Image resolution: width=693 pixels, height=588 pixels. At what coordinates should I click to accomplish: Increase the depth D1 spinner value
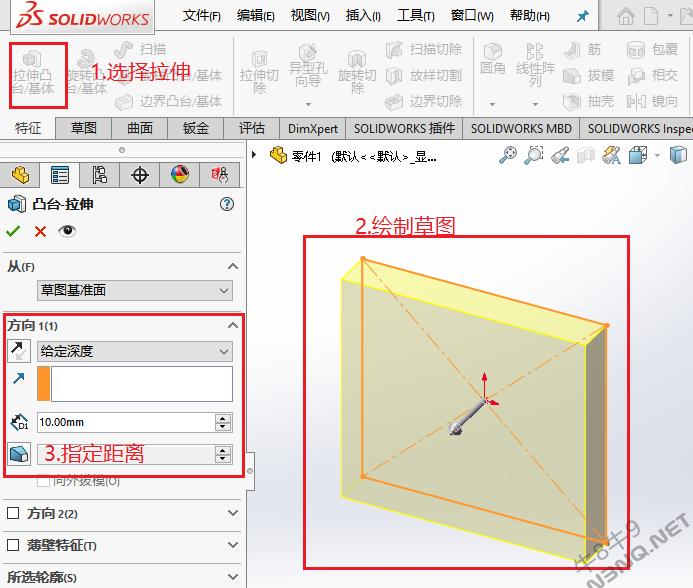(223, 418)
